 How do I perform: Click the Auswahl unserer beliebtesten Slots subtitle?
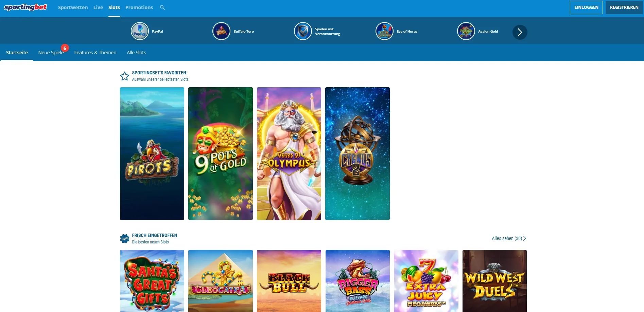[x=160, y=79]
